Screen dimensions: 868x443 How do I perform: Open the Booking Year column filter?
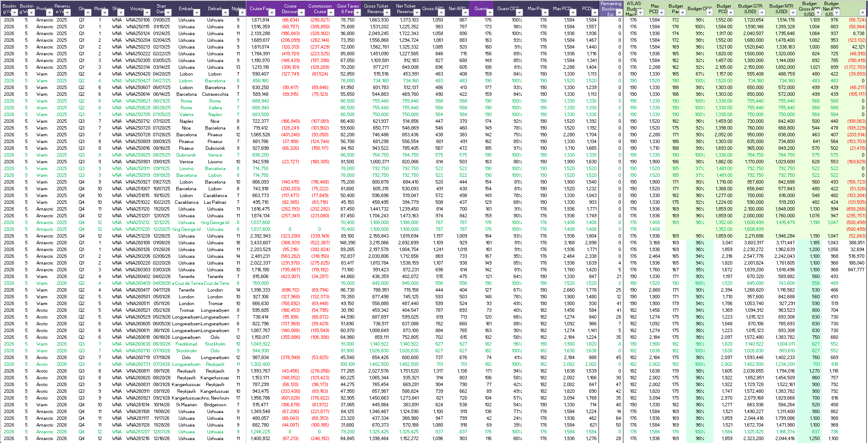coord(15,13)
